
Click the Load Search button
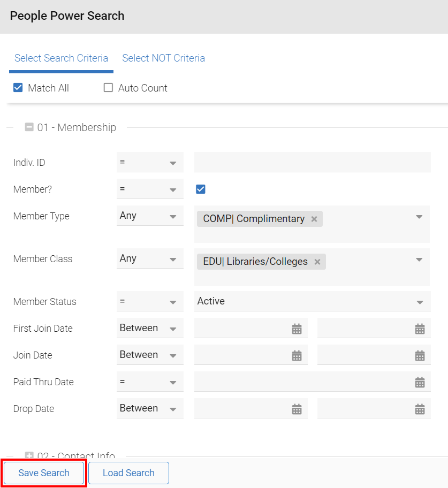pos(128,473)
